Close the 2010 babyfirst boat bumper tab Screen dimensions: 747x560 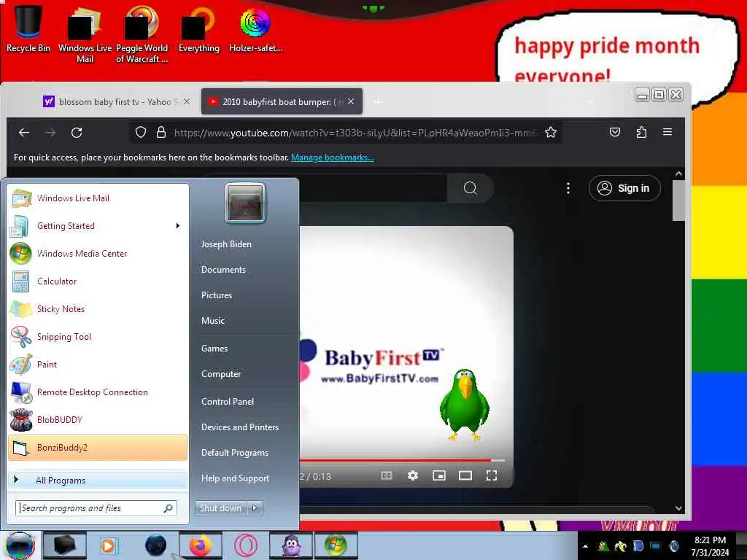pos(351,101)
